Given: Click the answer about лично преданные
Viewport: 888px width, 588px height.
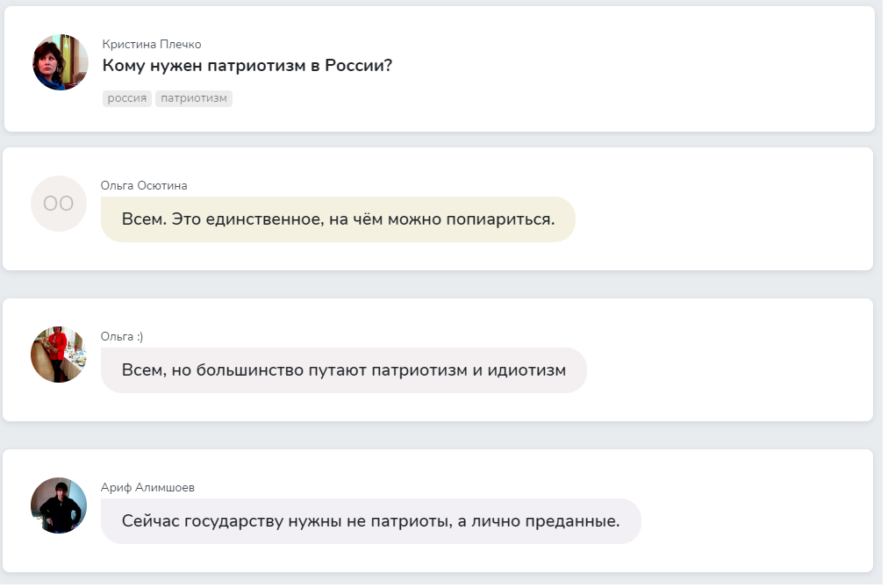Looking at the screenshot, I should pyautogui.click(x=370, y=521).
